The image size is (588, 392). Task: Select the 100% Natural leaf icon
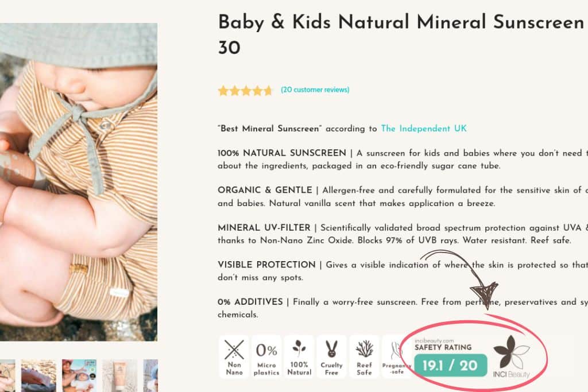299,356
